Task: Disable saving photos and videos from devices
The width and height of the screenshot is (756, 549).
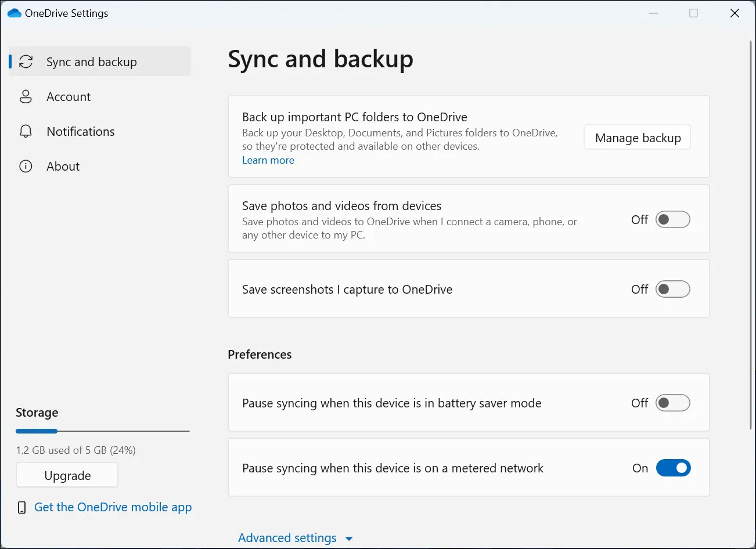Action: tap(673, 219)
